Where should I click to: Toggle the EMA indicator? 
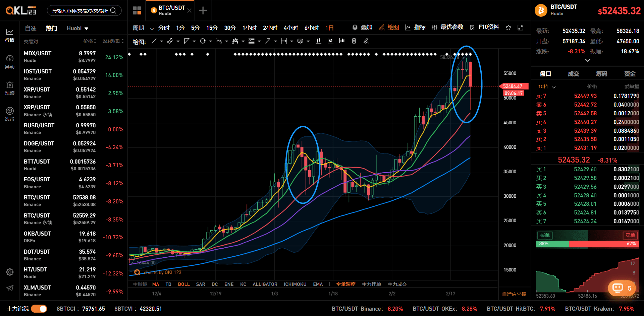point(318,284)
